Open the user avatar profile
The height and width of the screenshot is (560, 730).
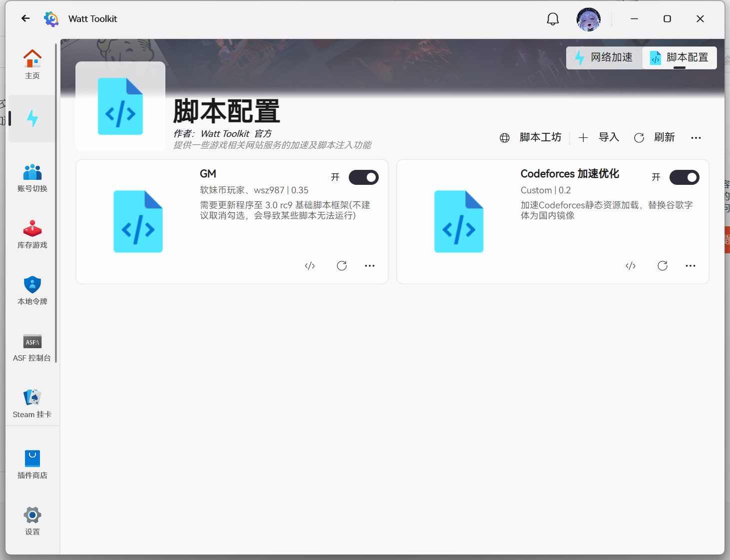coord(589,19)
